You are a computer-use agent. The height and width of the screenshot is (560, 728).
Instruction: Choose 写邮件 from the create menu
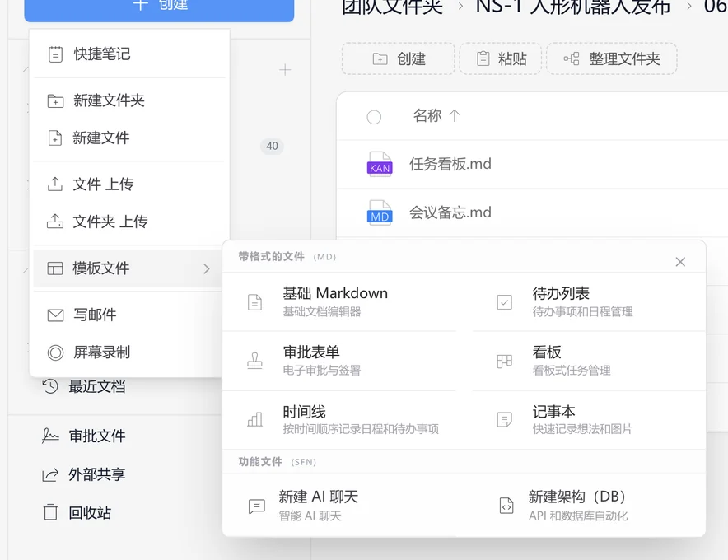coord(129,315)
